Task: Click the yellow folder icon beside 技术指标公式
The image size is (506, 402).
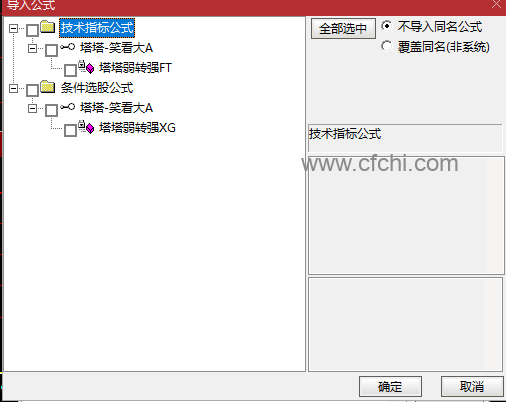Action: point(48,27)
